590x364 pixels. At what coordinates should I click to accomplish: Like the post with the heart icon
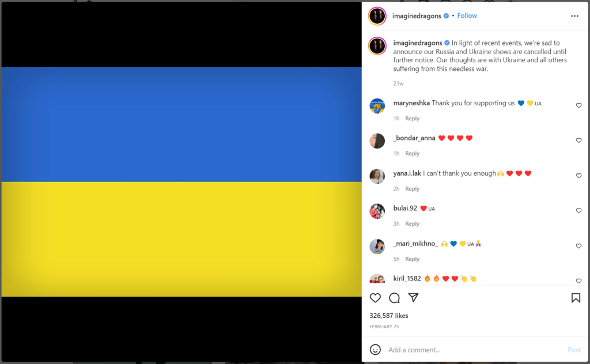click(x=375, y=298)
